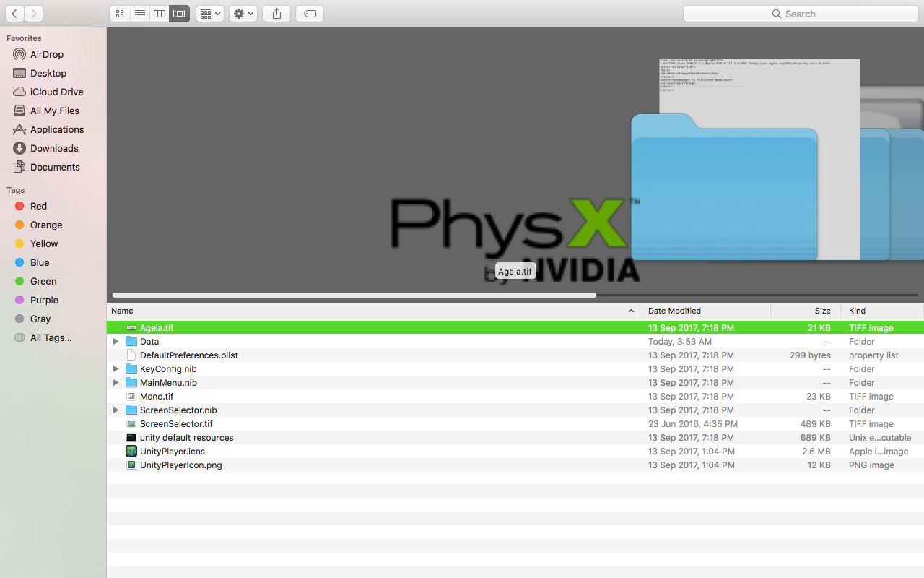This screenshot has height=578, width=924.
Task: Filter by the Green tag
Action: tap(43, 281)
